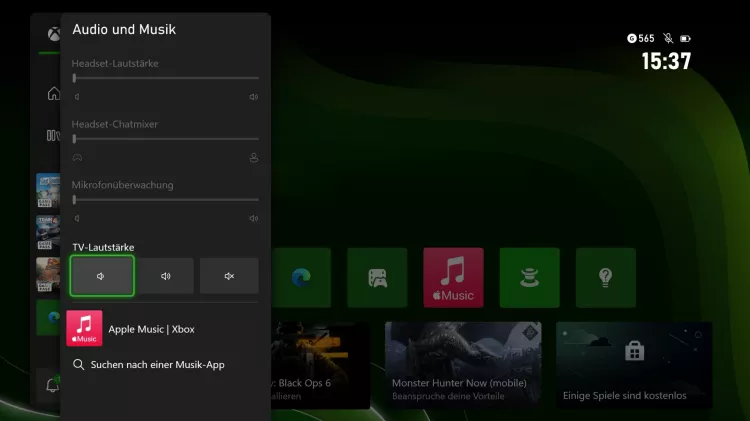Open Einige Spiele sind kostenlos card
The image size is (750, 421).
[x=634, y=365]
